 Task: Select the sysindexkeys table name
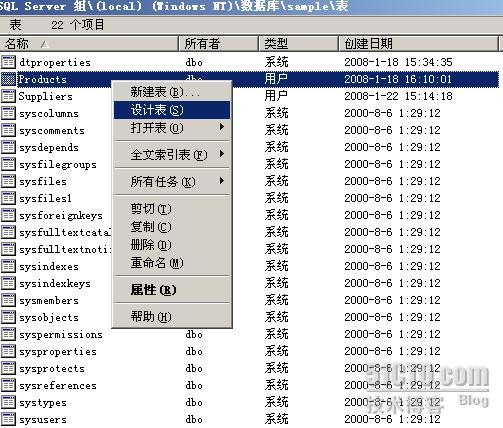point(55,284)
